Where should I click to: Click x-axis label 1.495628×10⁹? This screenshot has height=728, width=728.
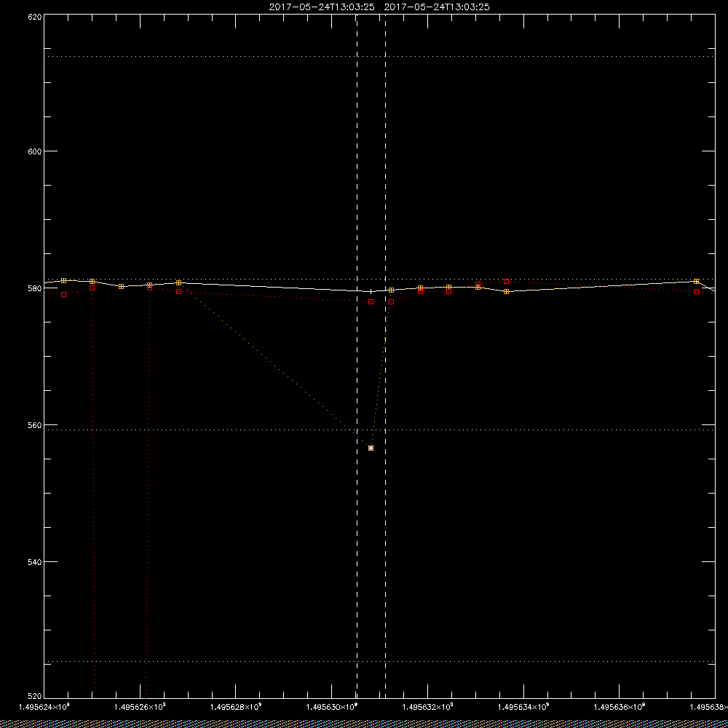coord(236,707)
